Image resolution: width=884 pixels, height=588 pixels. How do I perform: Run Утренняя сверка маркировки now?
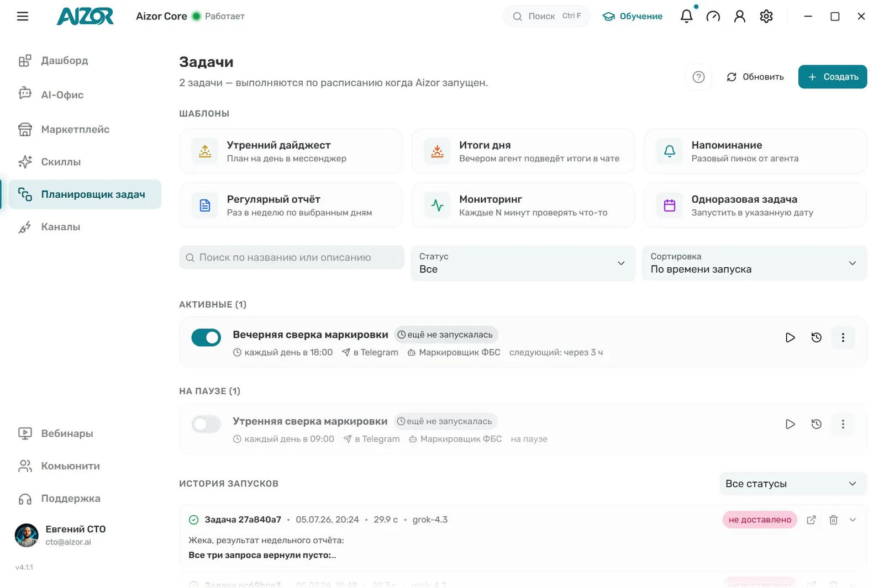[x=790, y=424]
